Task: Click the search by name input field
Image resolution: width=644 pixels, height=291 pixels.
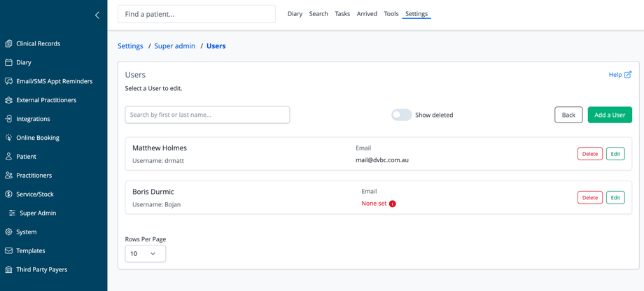Action: pos(207,115)
